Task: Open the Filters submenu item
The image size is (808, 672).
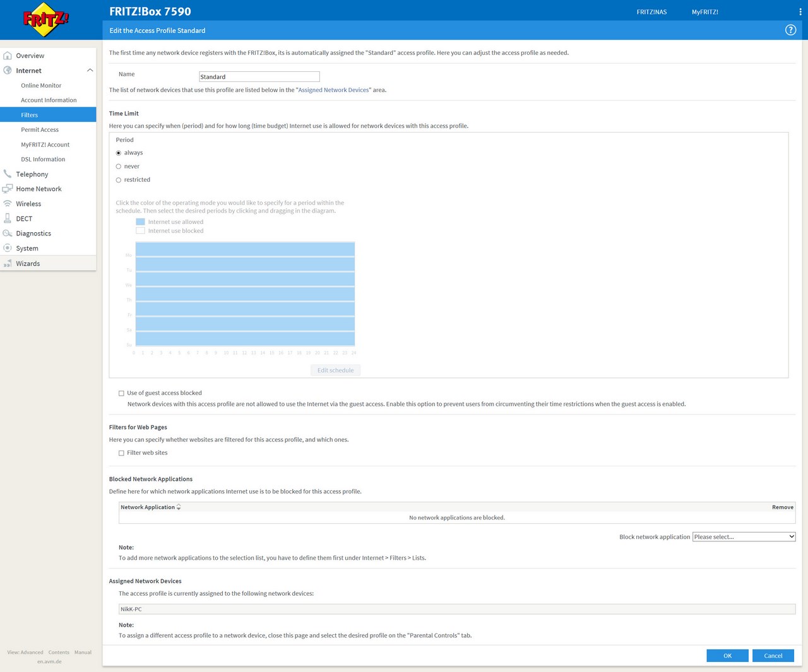Action: click(x=48, y=115)
